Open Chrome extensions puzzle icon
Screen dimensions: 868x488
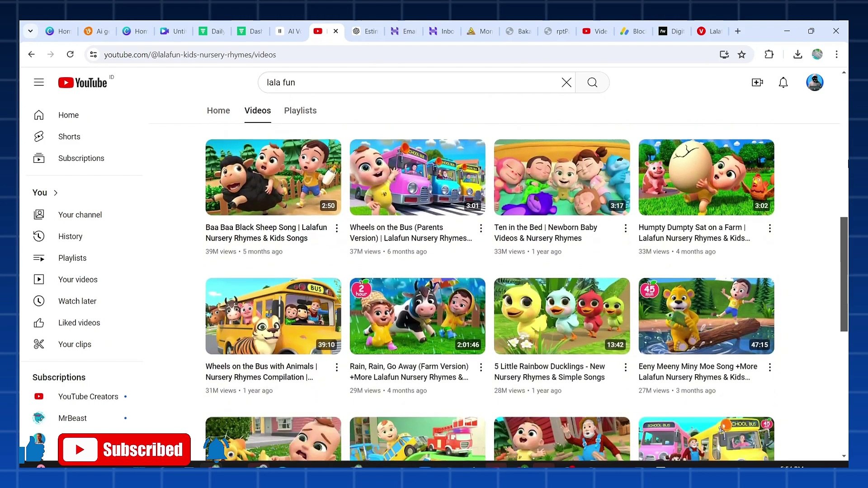[769, 55]
